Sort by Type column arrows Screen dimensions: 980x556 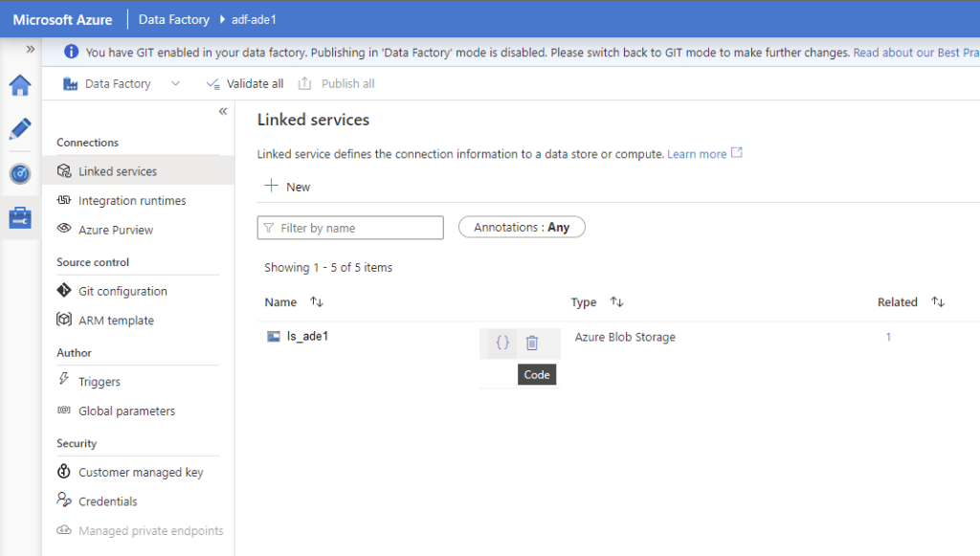pyautogui.click(x=617, y=302)
